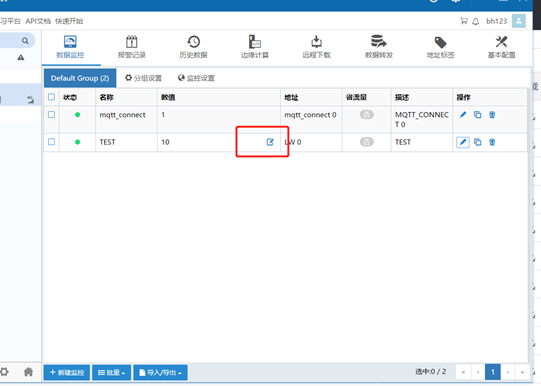Select the Default Group (2) tab

click(80, 78)
